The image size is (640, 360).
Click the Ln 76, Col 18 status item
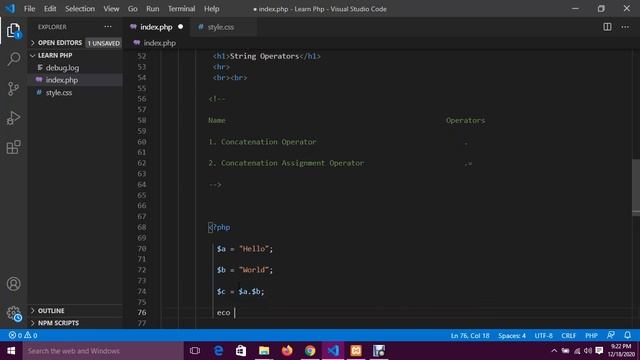(470, 336)
